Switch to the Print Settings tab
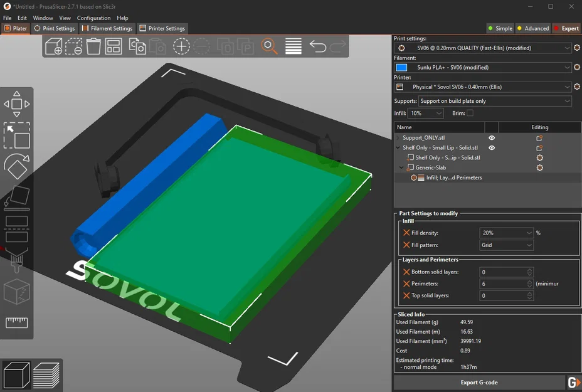The height and width of the screenshot is (392, 582). pyautogui.click(x=55, y=28)
